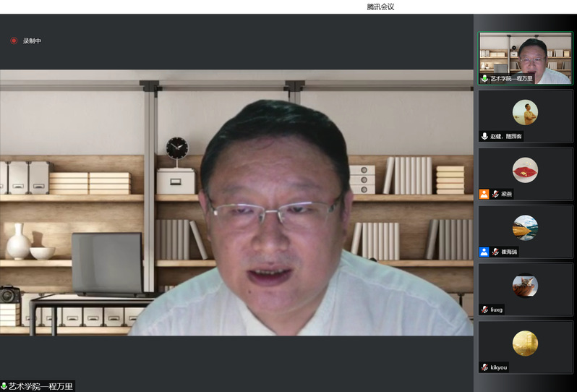This screenshot has height=392, width=577.
Task: Click the muted microphone icon beside 崔海瑞
Action: click(x=495, y=252)
